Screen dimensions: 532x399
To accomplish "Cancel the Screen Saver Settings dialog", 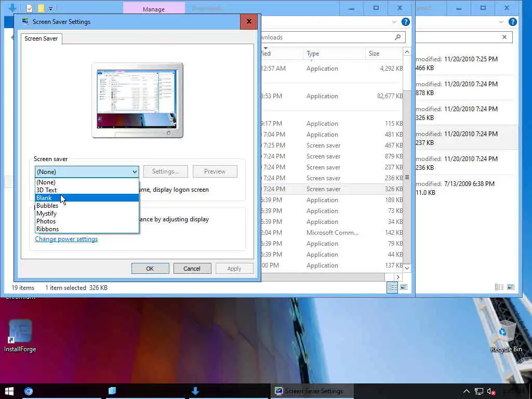I will coord(192,269).
